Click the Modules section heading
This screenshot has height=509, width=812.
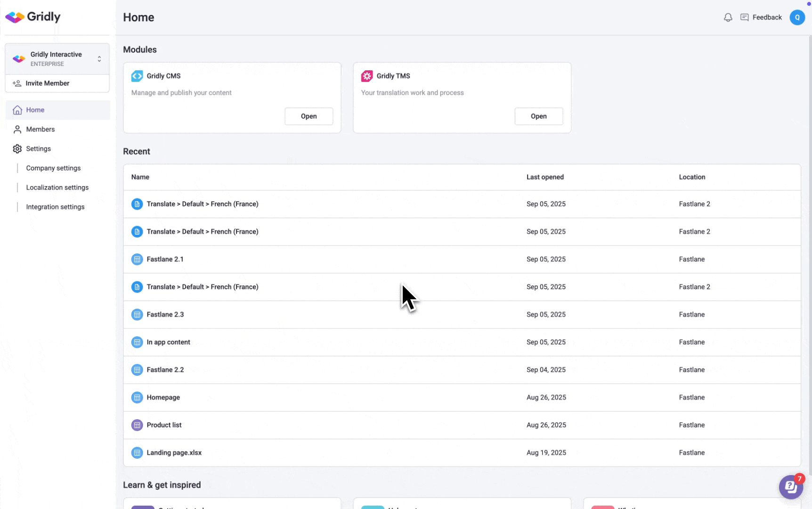pos(140,49)
